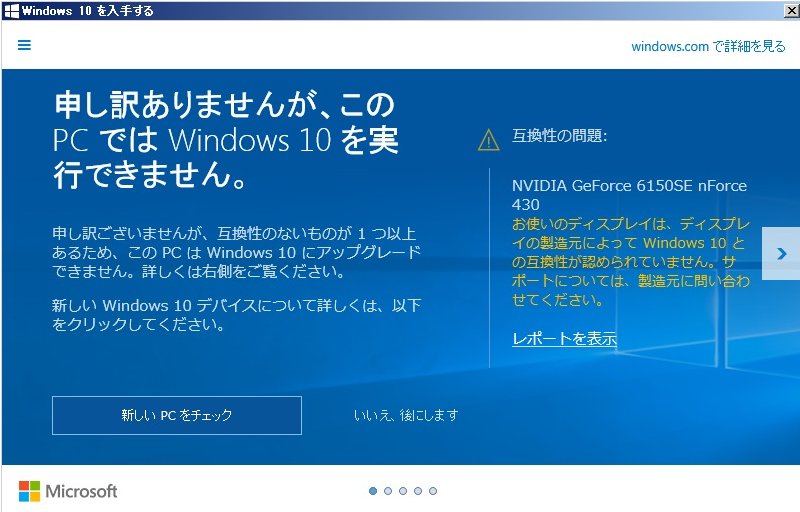The image size is (800, 512).
Task: Click the 互換性の問題: heading text
Action: [559, 136]
